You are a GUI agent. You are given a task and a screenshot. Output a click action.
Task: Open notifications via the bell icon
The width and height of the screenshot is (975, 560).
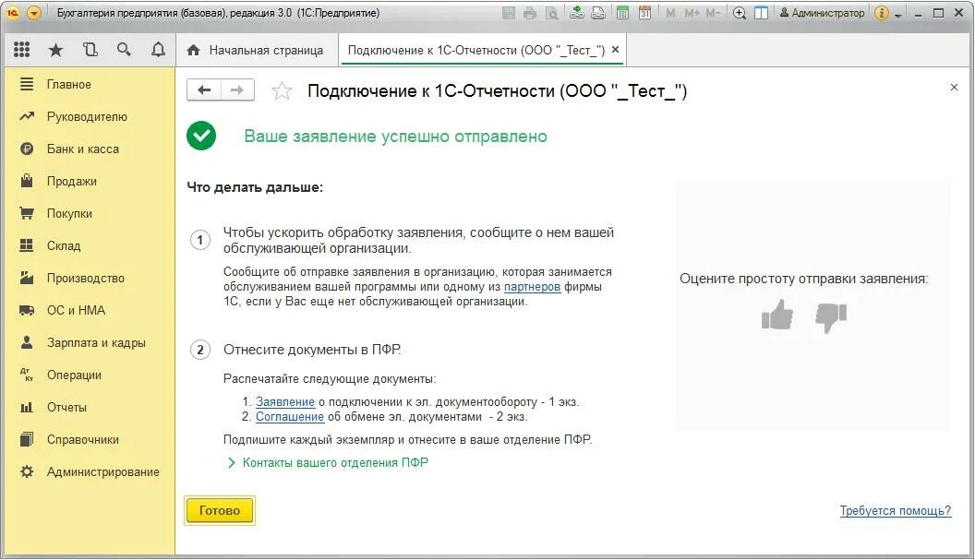(158, 49)
